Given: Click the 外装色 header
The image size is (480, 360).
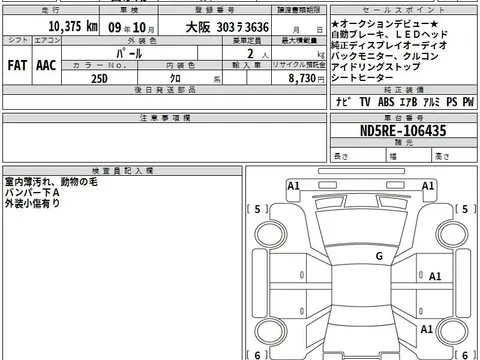Looking at the screenshot, I should (142, 41).
